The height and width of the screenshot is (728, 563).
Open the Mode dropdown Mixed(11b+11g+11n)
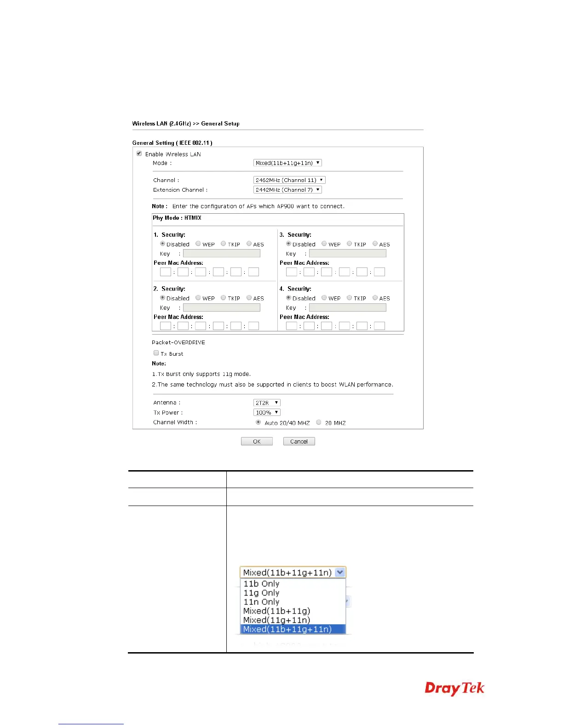(287, 163)
